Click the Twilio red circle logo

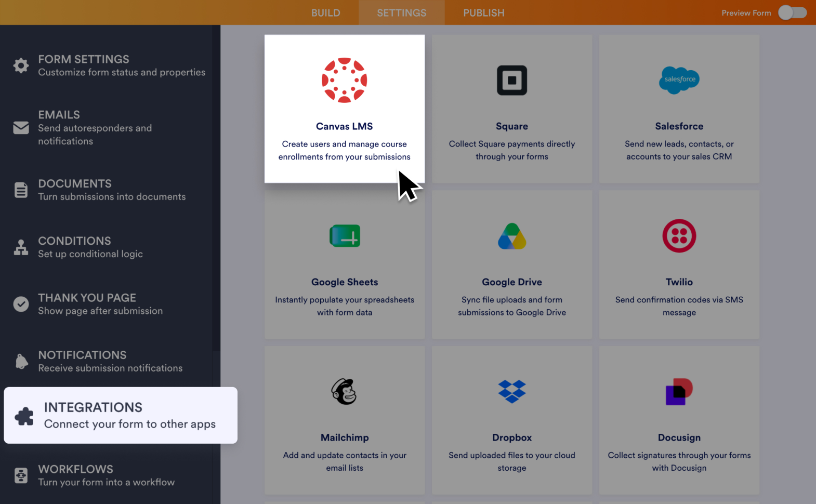[679, 236]
